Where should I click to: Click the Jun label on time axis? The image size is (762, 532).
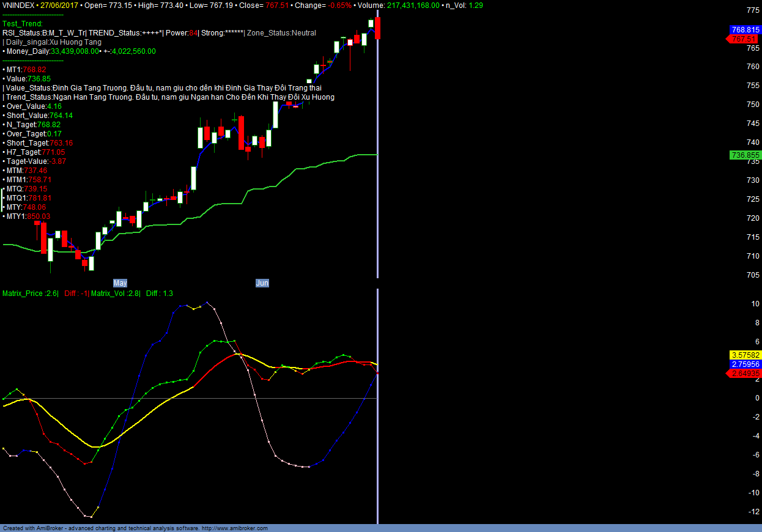[x=262, y=283]
